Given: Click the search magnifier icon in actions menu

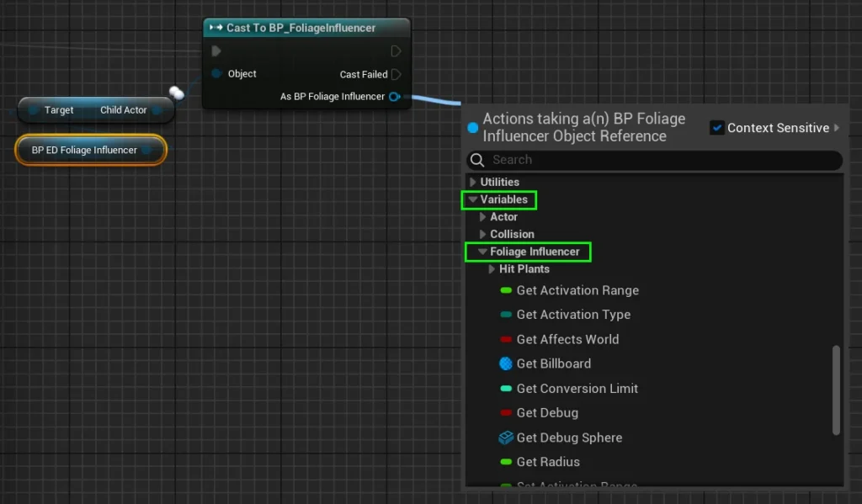Looking at the screenshot, I should pos(477,160).
